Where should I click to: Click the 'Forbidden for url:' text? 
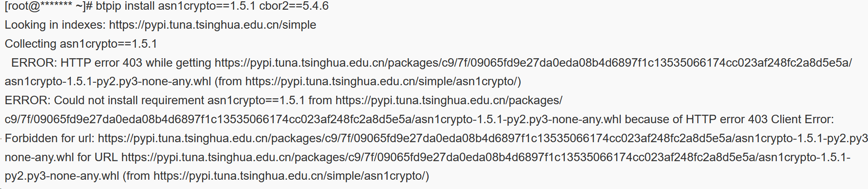coord(49,138)
